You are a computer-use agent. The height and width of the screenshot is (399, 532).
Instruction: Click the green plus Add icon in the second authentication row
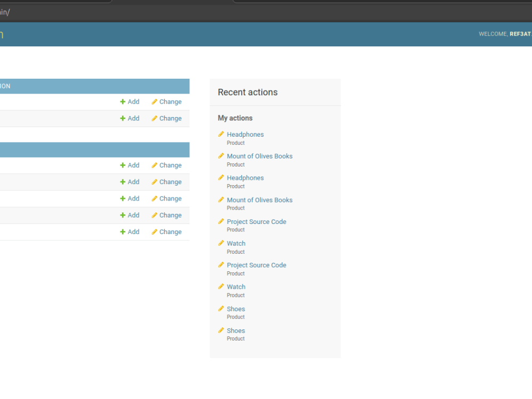pyautogui.click(x=123, y=118)
